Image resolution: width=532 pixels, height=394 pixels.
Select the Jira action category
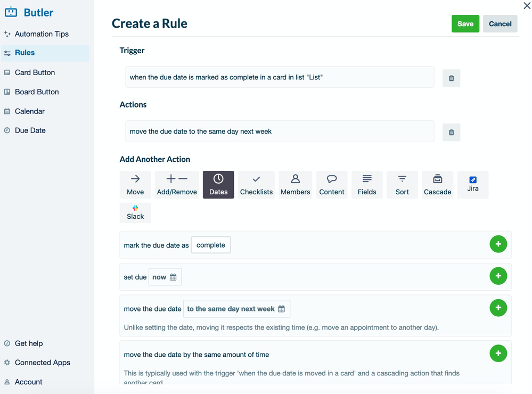click(x=473, y=185)
